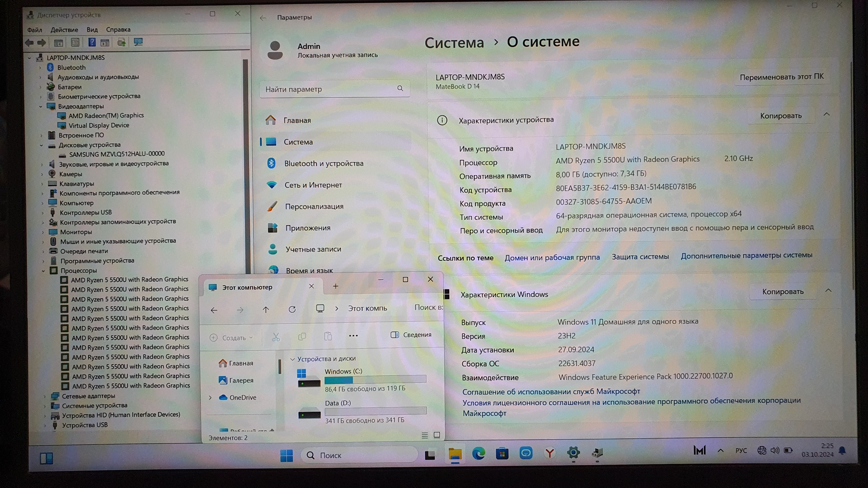This screenshot has height=488, width=868.
Task: Collapse the Процессоры tree node
Action: click(43, 271)
